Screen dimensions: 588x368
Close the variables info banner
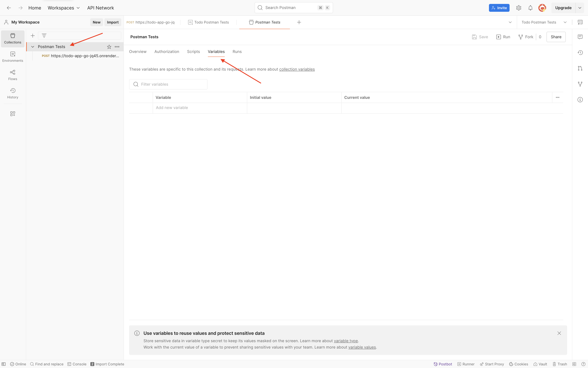point(559,333)
